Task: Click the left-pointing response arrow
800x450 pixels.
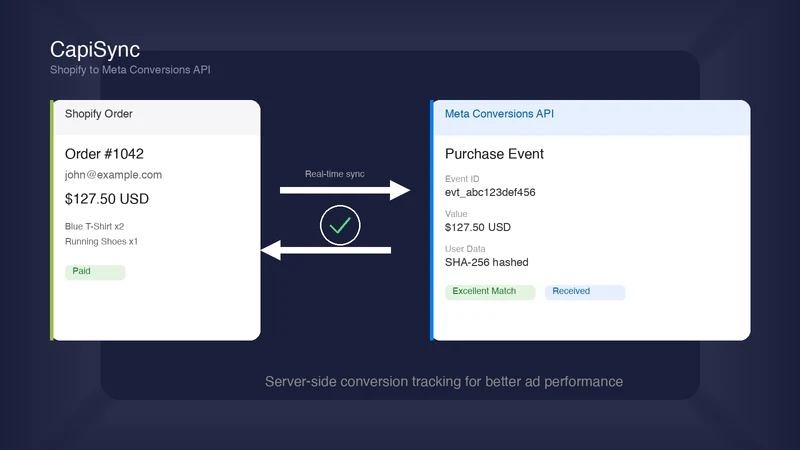Action: tap(326, 250)
